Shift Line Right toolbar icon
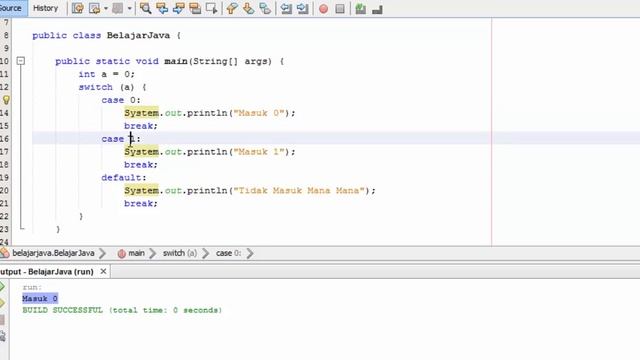The width and height of the screenshot is (640, 360). pyautogui.click(x=302, y=8)
